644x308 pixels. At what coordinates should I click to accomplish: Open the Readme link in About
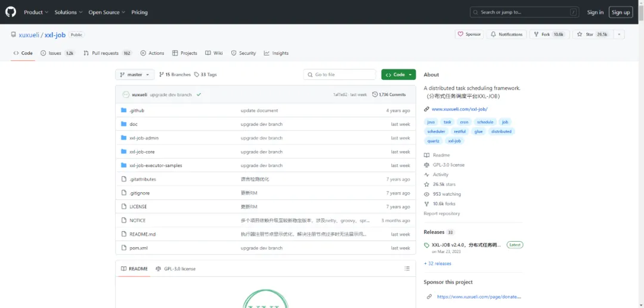(x=437, y=155)
